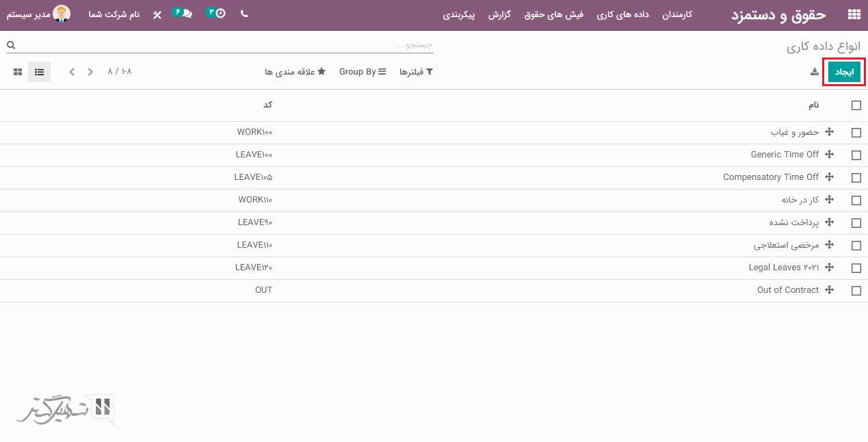Screen dimensions: 868x442
Task: Check the Out of Contract row checkbox
Action: pos(856,291)
